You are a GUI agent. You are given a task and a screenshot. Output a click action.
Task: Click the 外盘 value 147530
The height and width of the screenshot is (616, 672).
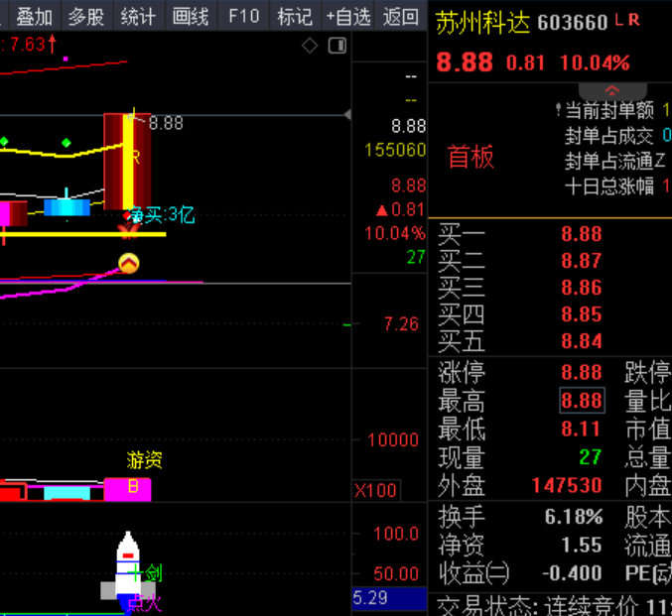tap(567, 485)
